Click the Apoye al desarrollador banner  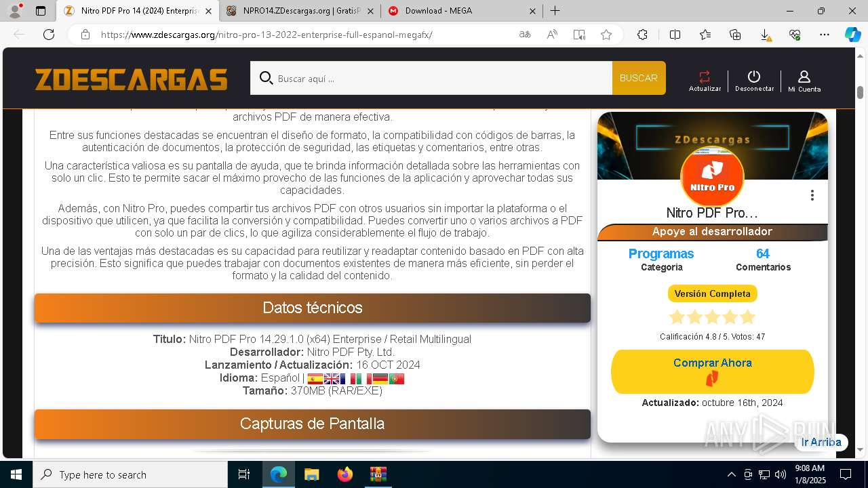pyautogui.click(x=712, y=232)
